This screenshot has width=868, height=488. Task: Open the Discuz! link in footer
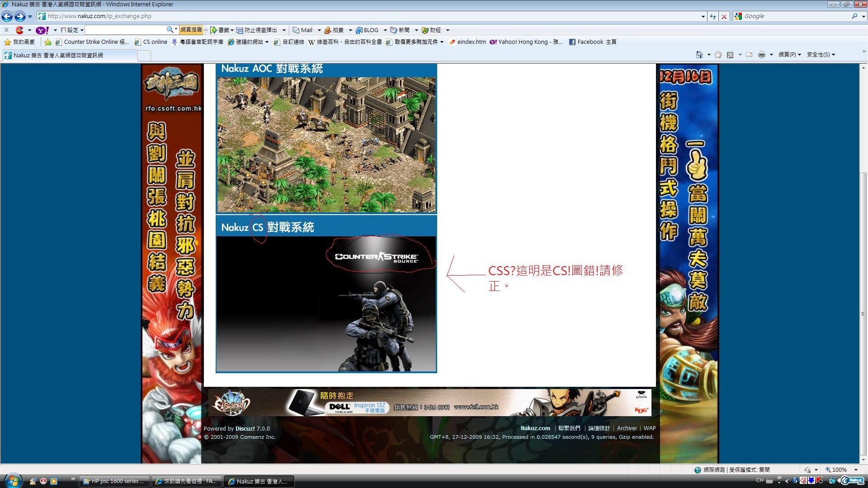pos(245,428)
